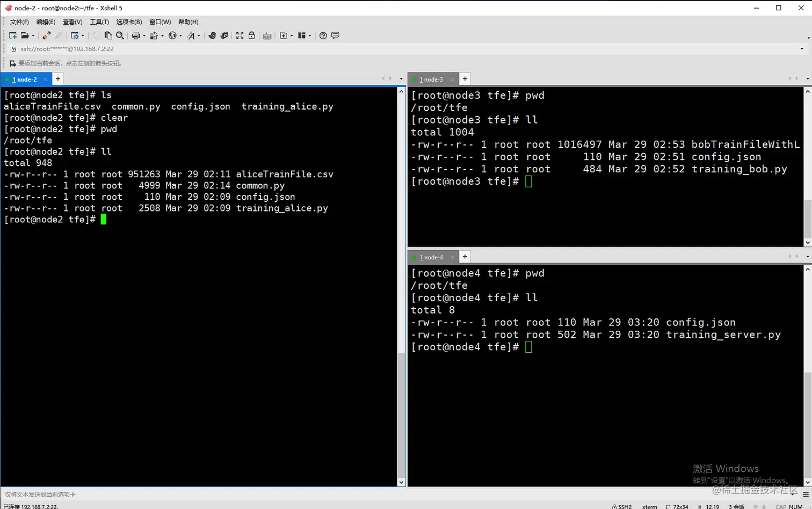Click the Help question mark icon
812x509 pixels.
[x=323, y=35]
